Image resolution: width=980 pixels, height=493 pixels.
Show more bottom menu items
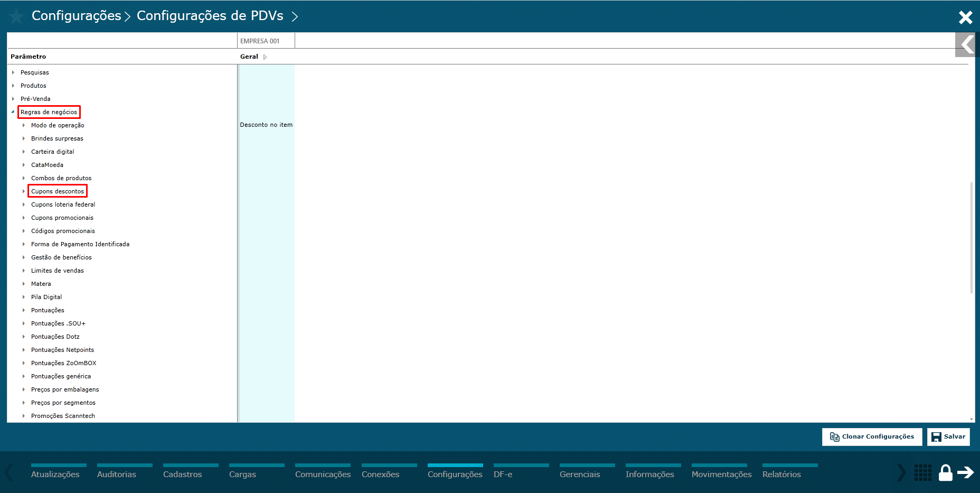click(901, 472)
